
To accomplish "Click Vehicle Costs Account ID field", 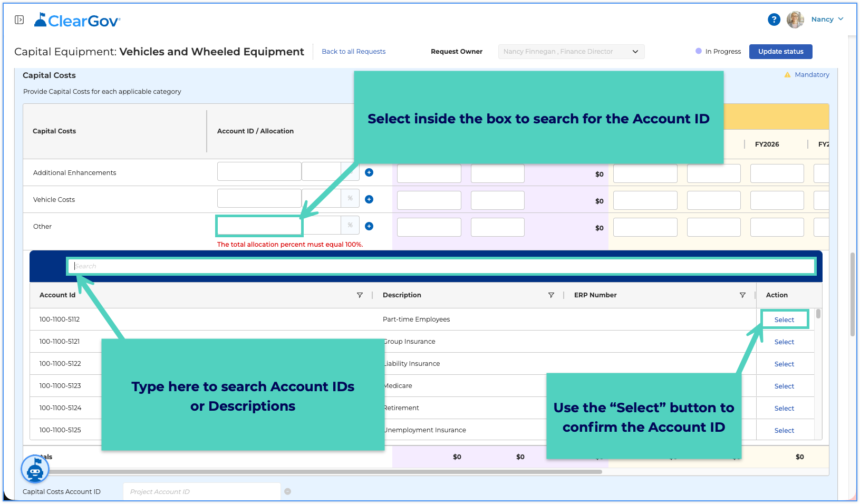I will [259, 198].
